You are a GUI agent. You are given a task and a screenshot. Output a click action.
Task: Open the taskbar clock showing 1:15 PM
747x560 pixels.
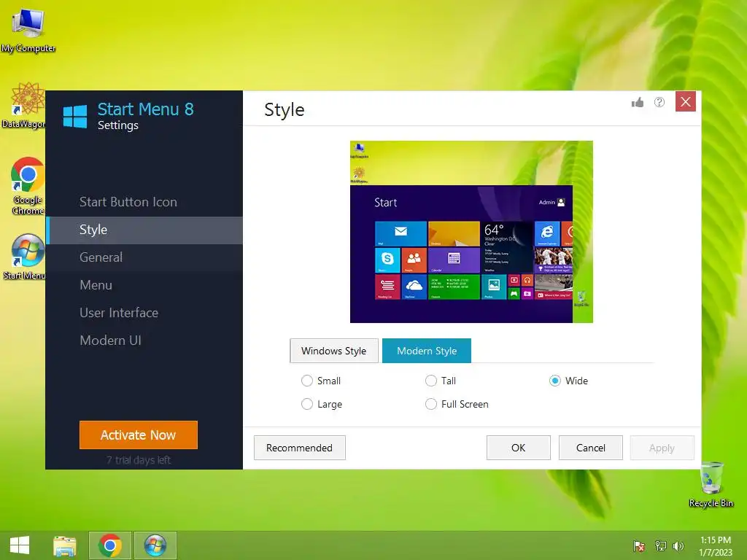click(x=715, y=545)
